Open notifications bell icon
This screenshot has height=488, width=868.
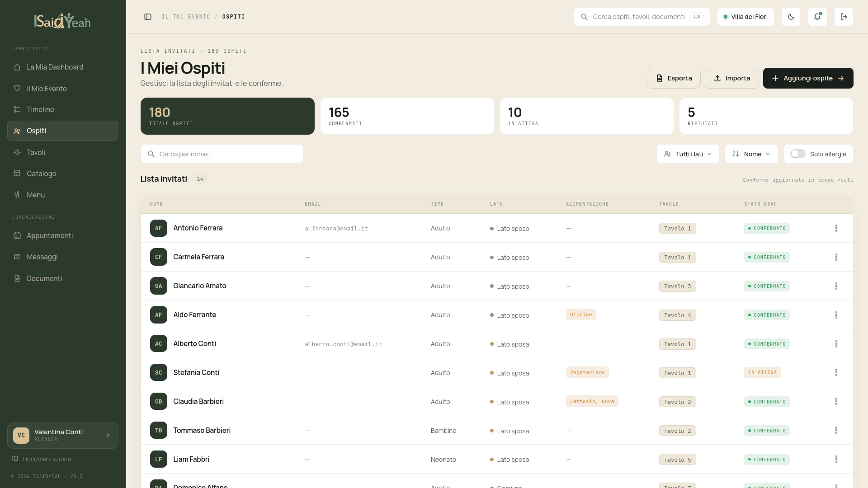tap(817, 17)
